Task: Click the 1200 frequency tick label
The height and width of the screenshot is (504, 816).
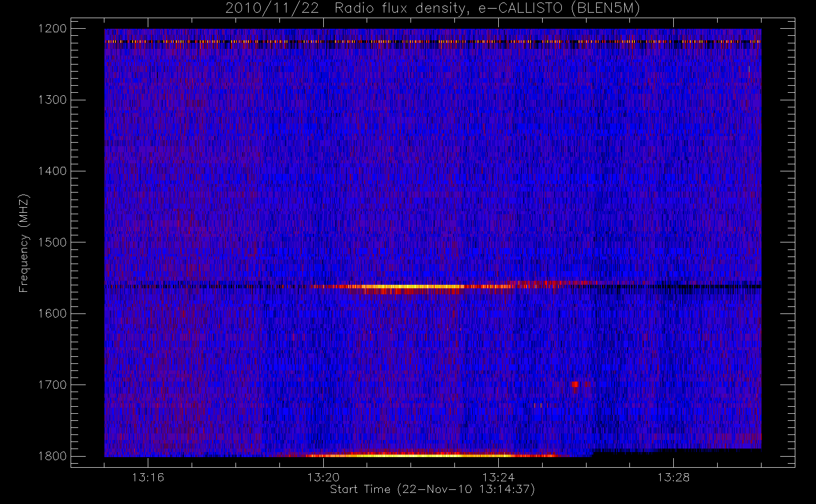Action: click(x=52, y=29)
